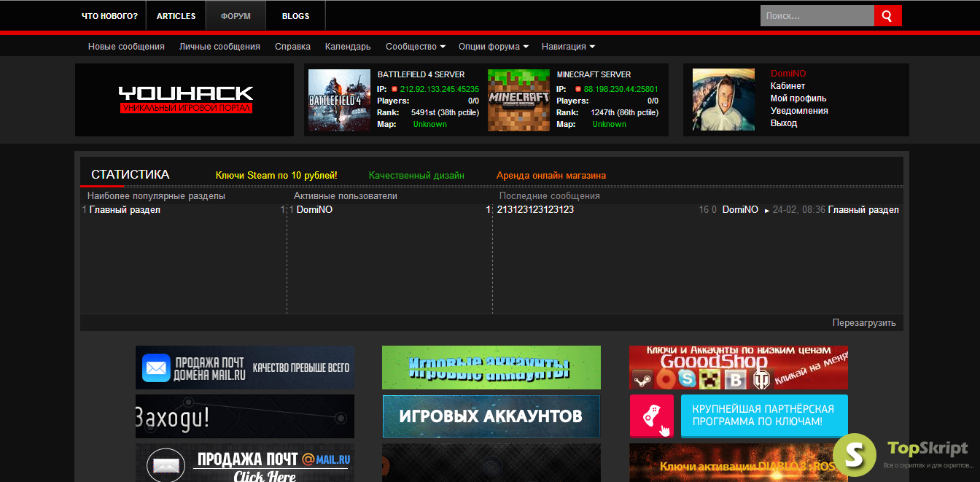Click the Выход logout link
Image resolution: width=980 pixels, height=482 pixels.
click(x=784, y=123)
